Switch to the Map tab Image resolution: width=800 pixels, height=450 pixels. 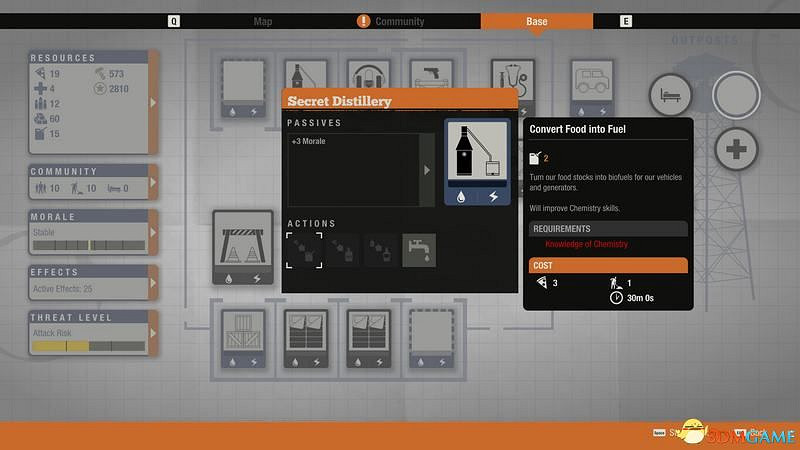263,21
